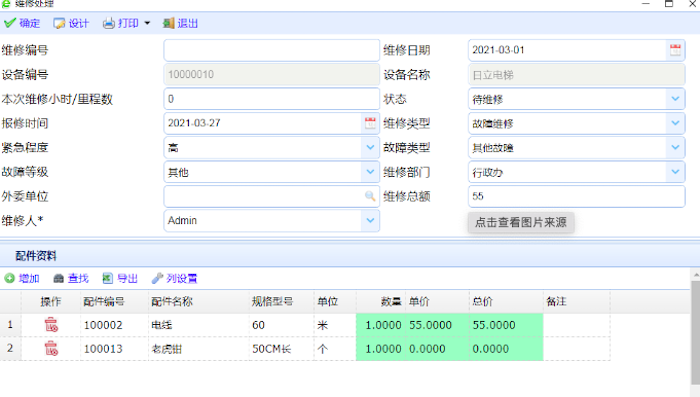
Task: Expand the 故障类型 dropdown
Action: pos(675,147)
